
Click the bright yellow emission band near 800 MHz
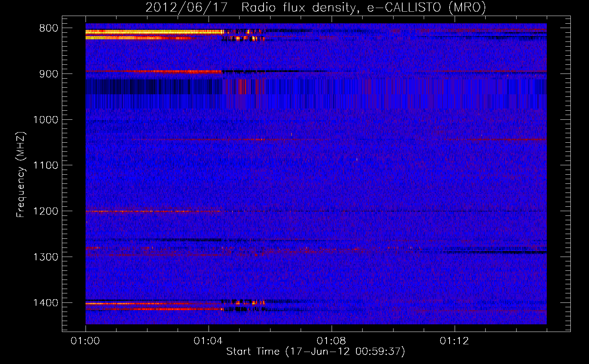155,32
